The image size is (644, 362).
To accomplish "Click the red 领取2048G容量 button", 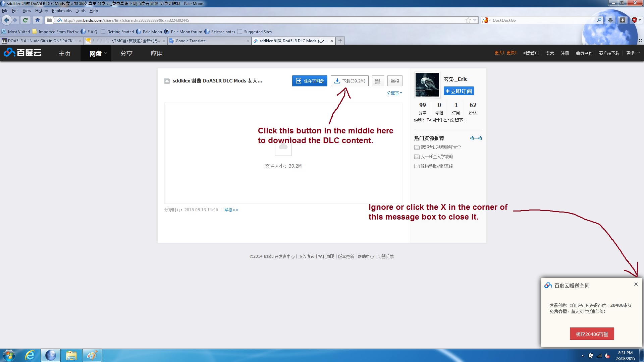I will coord(592,334).
